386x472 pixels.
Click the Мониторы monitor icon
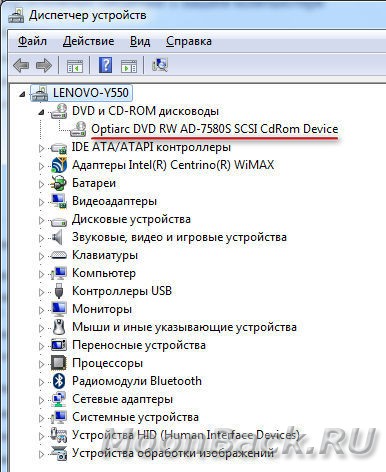[59, 309]
